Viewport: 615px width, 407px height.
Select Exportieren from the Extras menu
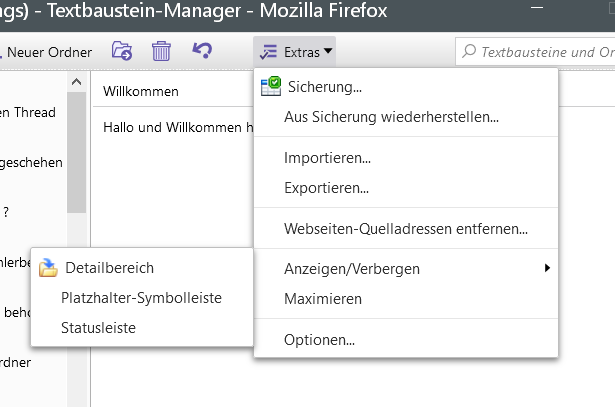tap(326, 187)
